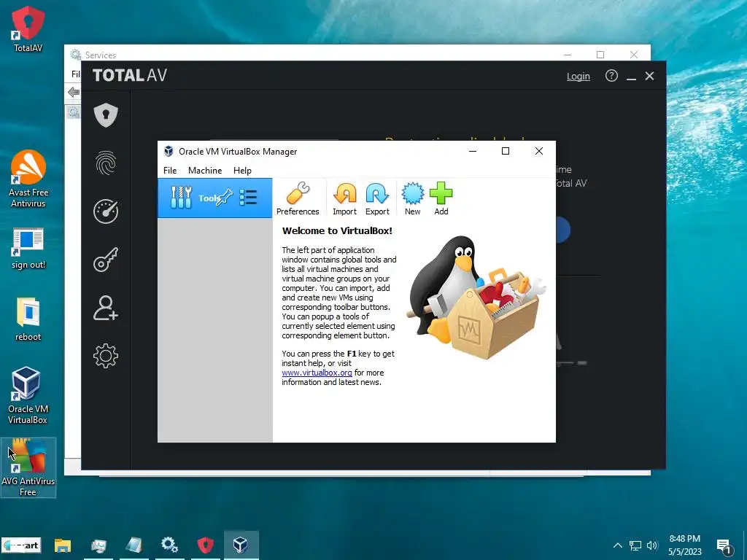Open TotalAV settings gear
The image size is (747, 560).
[x=106, y=356]
